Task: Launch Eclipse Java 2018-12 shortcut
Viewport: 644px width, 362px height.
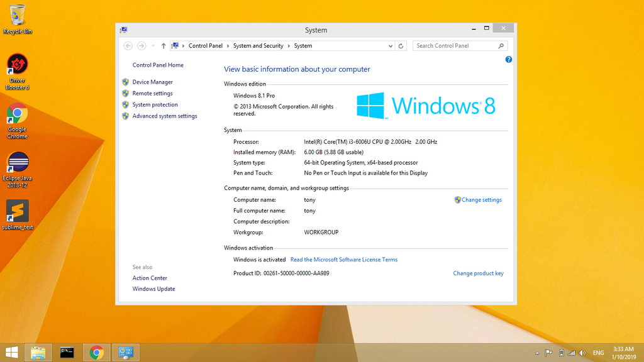Action: click(17, 170)
